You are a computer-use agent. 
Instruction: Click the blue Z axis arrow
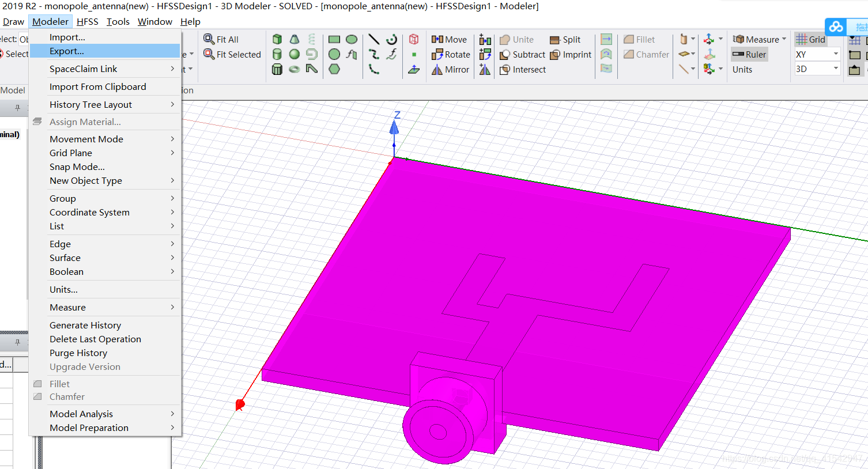394,128
